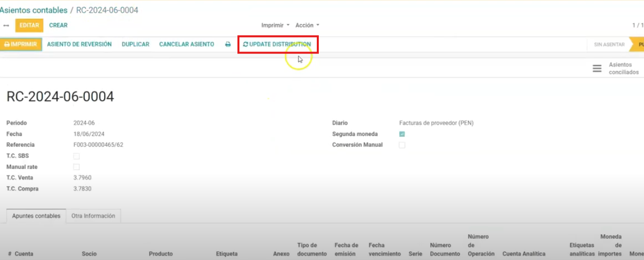
Task: Click the Duplicar button
Action: point(135,45)
